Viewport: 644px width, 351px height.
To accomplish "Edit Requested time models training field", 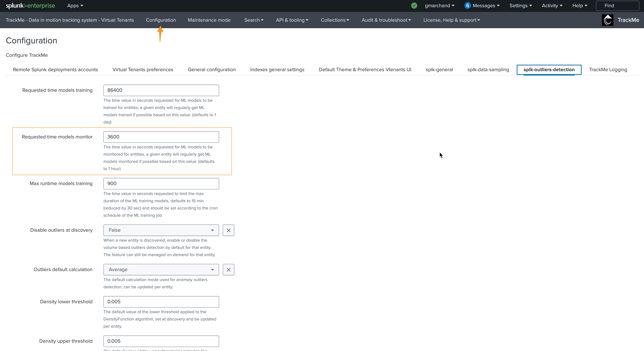I will 161,90.
